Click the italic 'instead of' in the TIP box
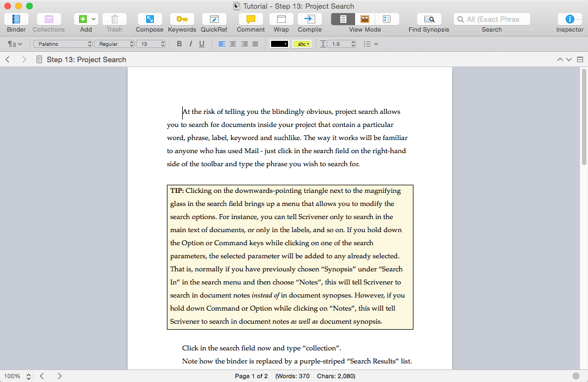Image resolution: width=588 pixels, height=382 pixels. 266,295
